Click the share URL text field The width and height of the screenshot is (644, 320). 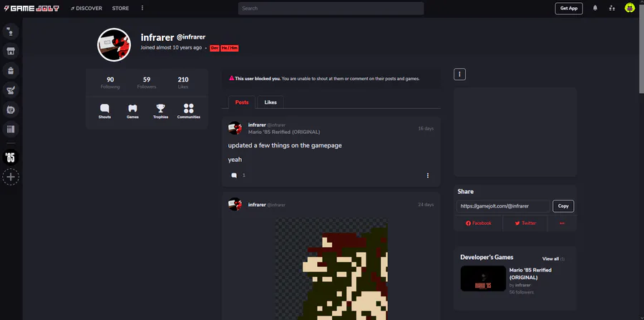tap(503, 206)
